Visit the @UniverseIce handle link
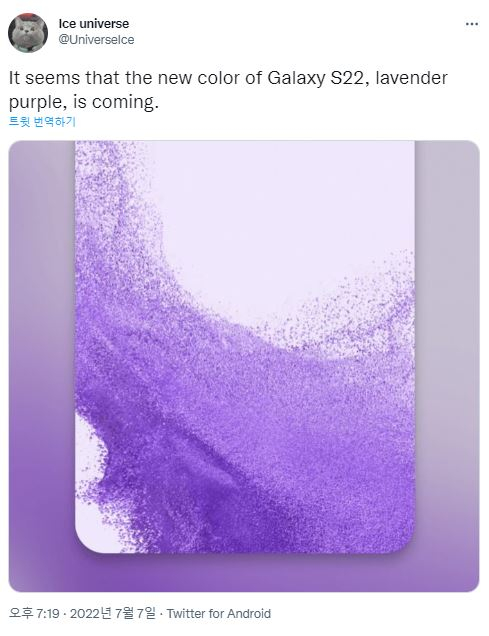Image resolution: width=489 pixels, height=636 pixels. click(96, 40)
